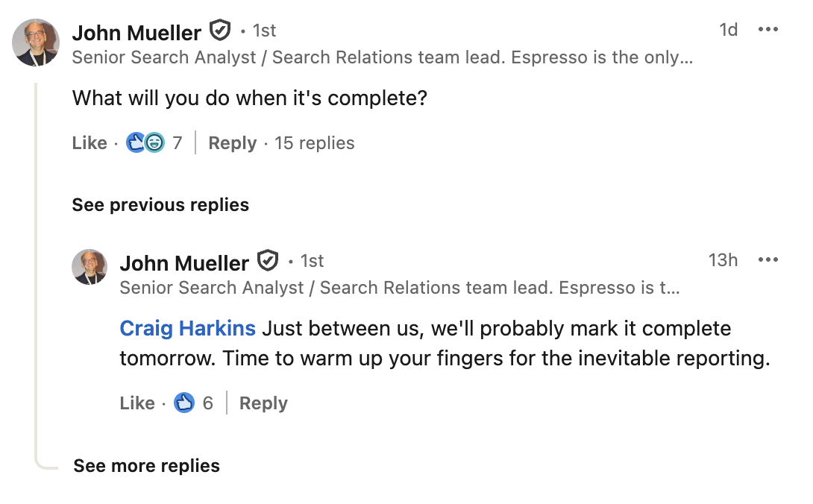Like the "What will you do" comment
Image resolution: width=813 pixels, height=504 pixels.
click(x=90, y=143)
